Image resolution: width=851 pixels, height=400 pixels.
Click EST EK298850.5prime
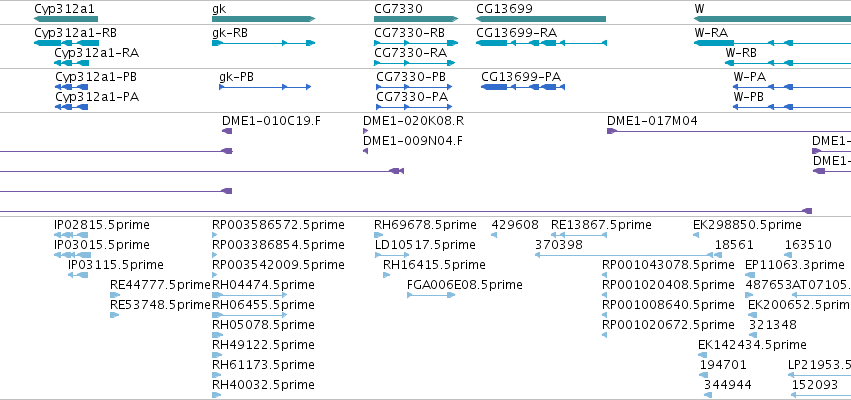pyautogui.click(x=696, y=234)
